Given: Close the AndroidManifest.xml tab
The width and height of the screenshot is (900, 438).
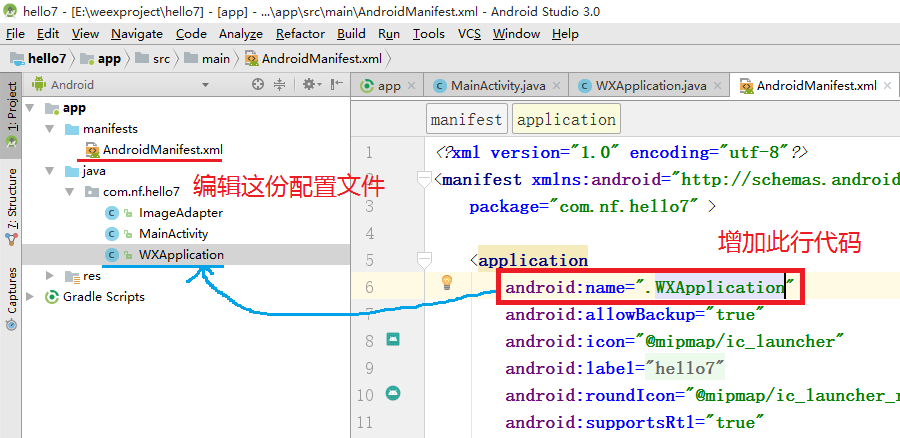Looking at the screenshot, I should click(887, 86).
